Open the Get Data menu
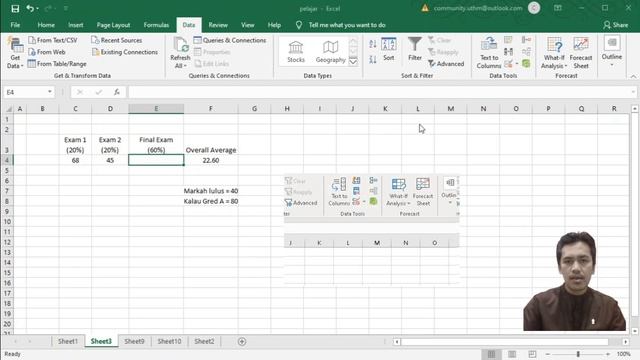Image resolution: width=640 pixels, height=360 pixels. [15, 53]
